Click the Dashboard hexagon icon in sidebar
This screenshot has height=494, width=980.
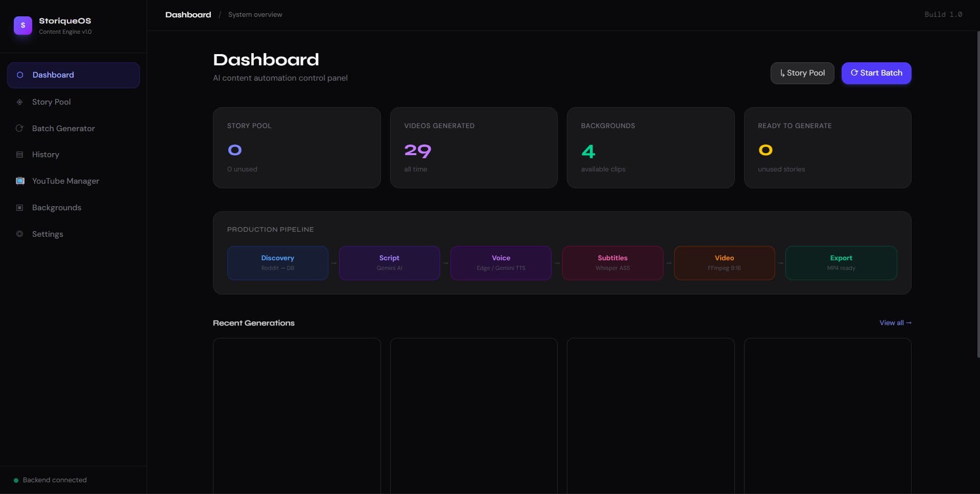click(20, 75)
